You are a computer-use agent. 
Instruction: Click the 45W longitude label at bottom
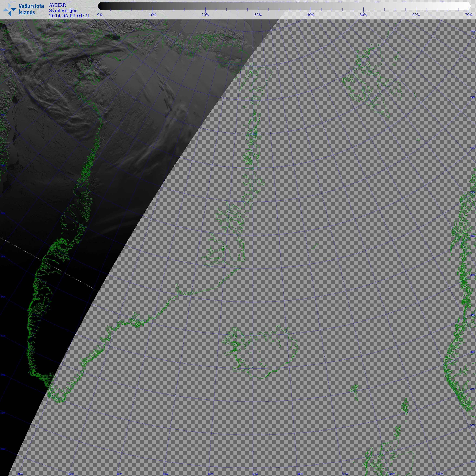(20, 474)
